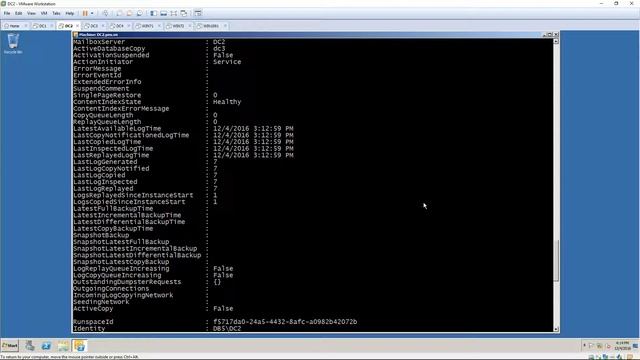
Task: Toggle the thumbnail bar toolbar icon
Action: coord(164,13)
